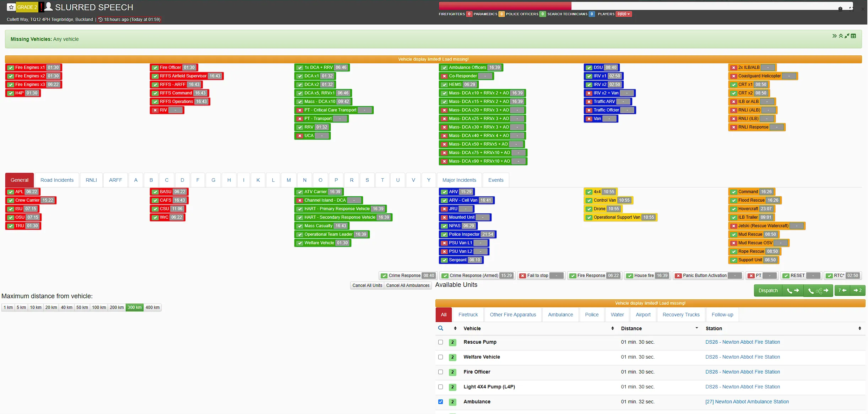868x414 pixels.
Task: Open the Recovery Trucks tab
Action: [x=681, y=315]
